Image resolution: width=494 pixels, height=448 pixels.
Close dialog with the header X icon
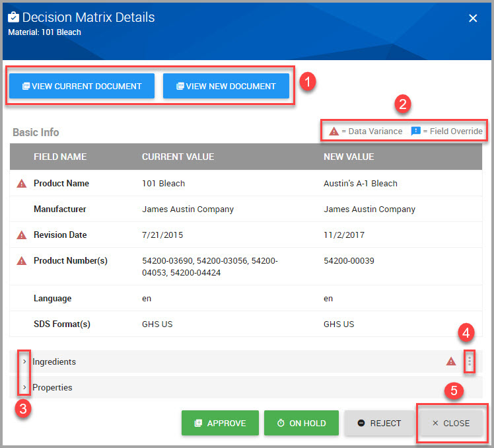[473, 19]
